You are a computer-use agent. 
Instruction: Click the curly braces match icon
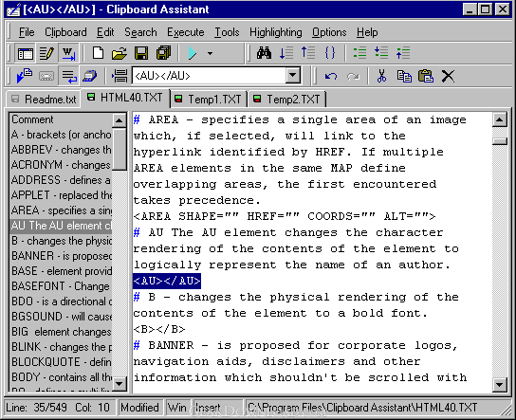[330, 53]
